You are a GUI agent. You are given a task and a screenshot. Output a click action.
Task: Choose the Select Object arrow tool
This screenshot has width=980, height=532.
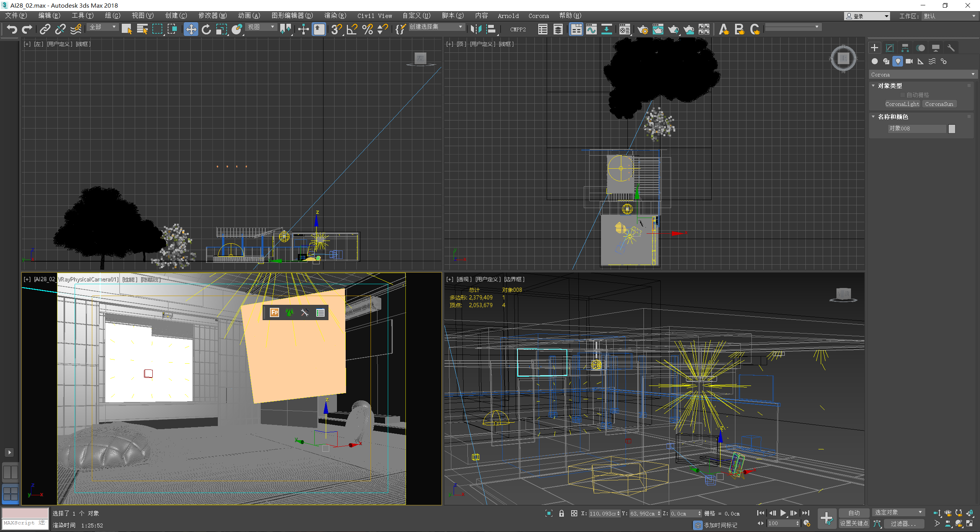click(127, 29)
